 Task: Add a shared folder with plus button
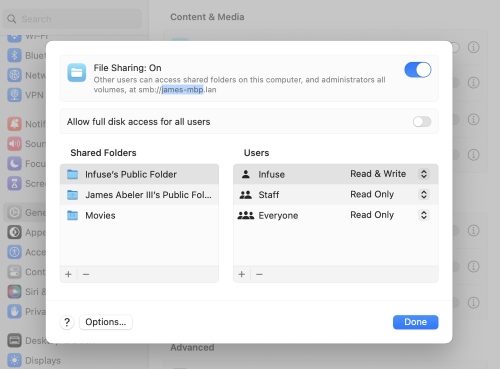(68, 274)
